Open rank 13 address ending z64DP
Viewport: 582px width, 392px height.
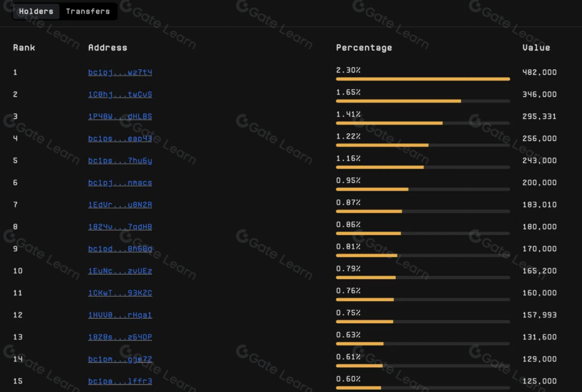120,337
